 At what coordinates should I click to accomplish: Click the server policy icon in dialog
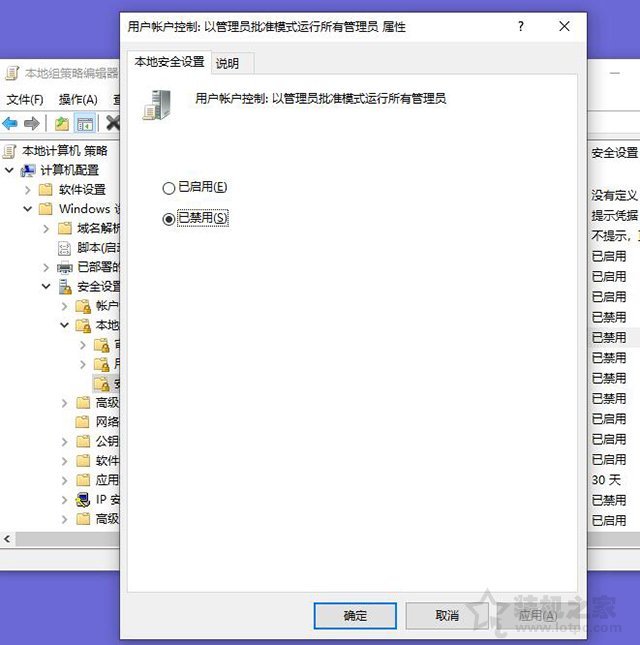pyautogui.click(x=157, y=105)
